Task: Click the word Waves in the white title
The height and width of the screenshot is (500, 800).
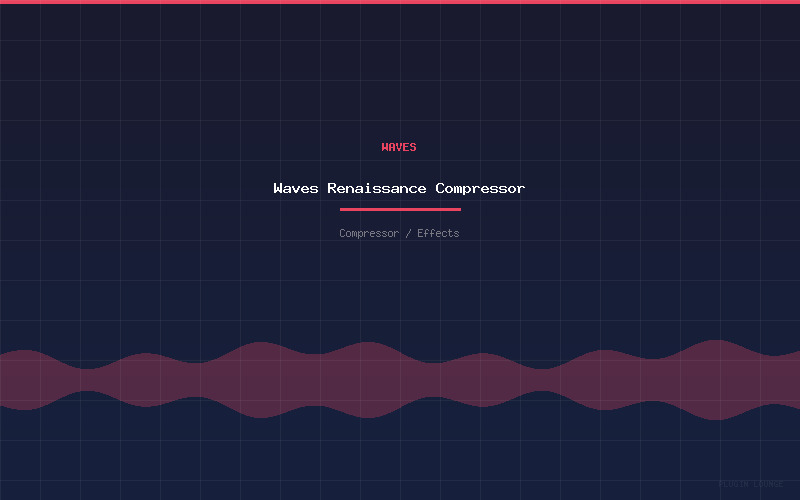Action: pos(296,188)
